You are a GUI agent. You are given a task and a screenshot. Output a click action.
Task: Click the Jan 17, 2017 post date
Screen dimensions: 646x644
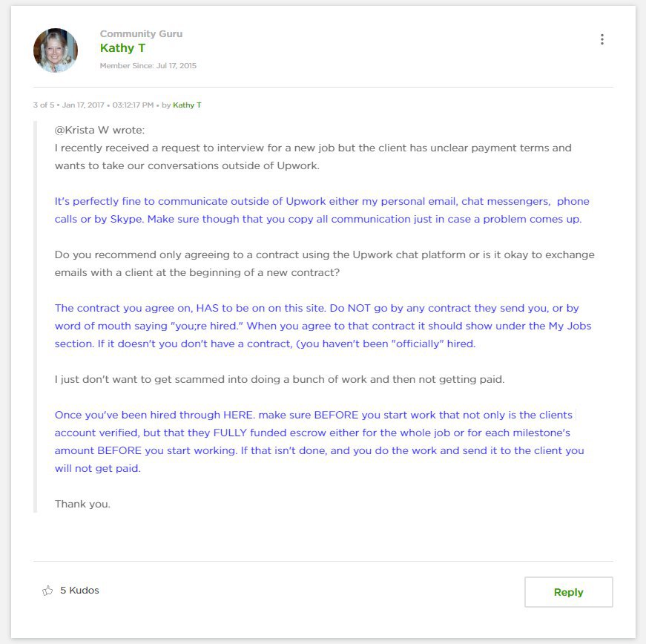[83, 105]
